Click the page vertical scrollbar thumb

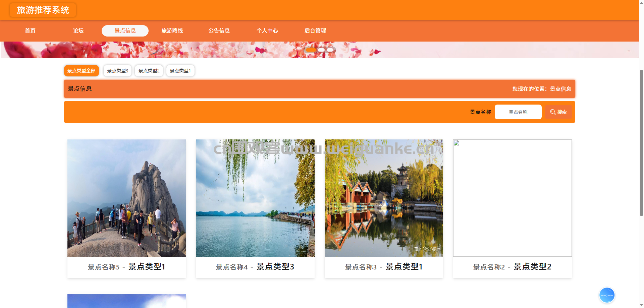click(641, 142)
